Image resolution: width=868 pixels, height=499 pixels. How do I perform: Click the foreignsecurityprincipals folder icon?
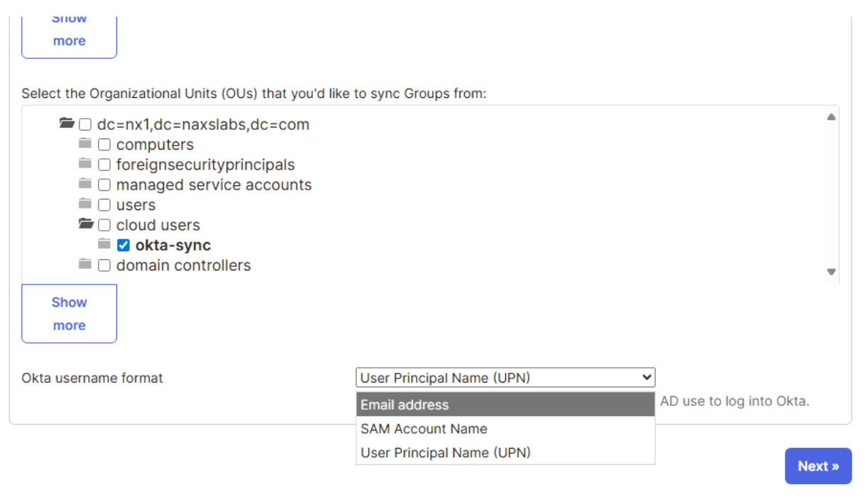[x=85, y=163]
